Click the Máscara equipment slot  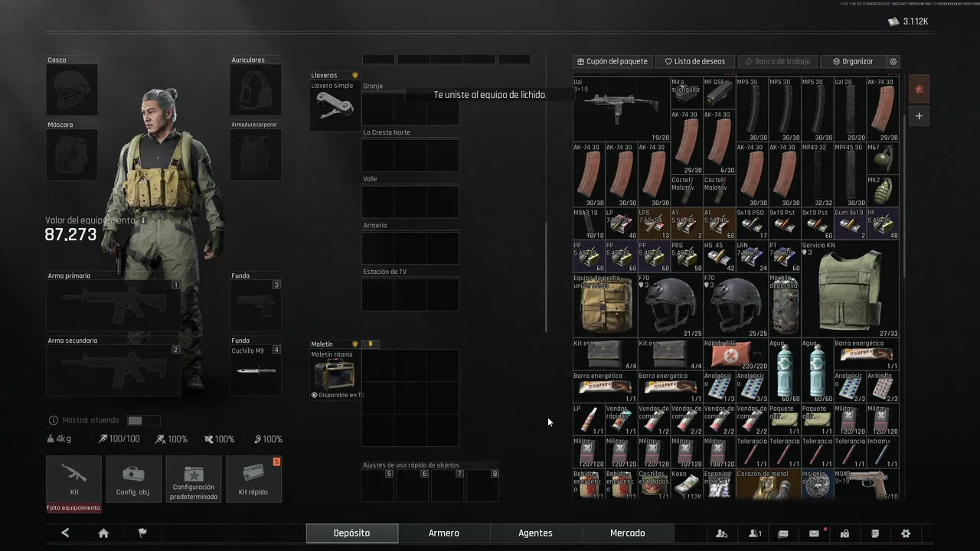pos(72,155)
